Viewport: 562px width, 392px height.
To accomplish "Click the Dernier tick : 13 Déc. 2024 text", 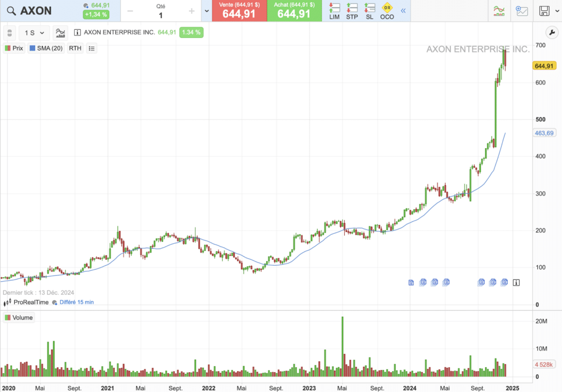I will pos(38,292).
